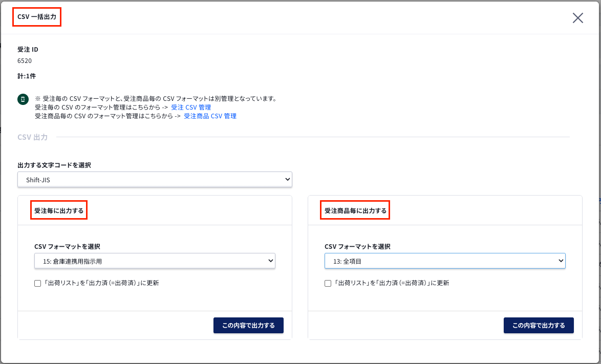Viewport: 601px width, 364px height.
Task: Click この内容で出力する in the 受注毎 panel
Action: click(248, 325)
